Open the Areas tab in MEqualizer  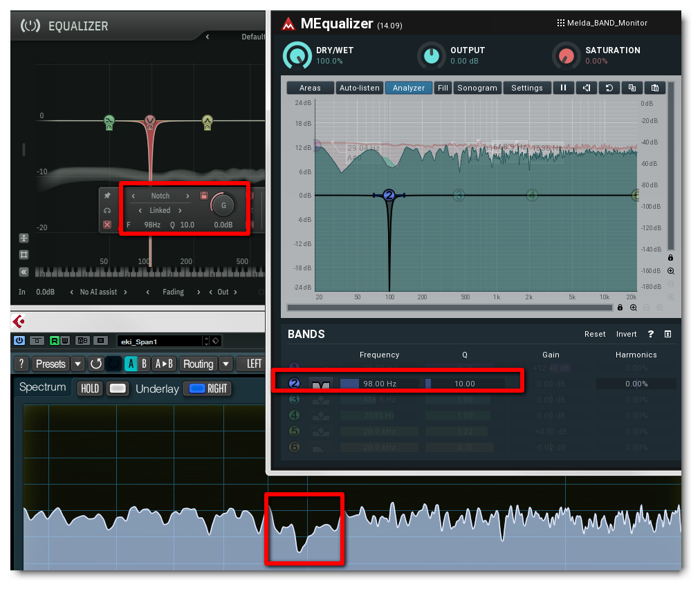point(311,88)
